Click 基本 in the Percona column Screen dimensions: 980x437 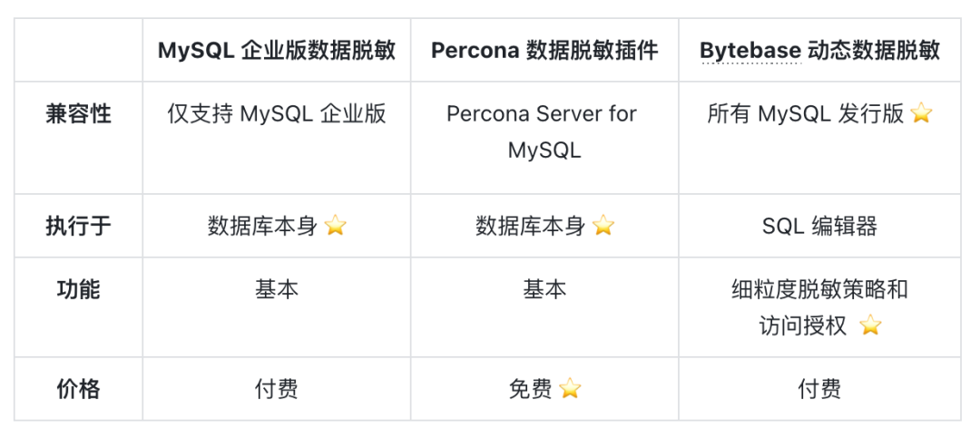(x=544, y=289)
